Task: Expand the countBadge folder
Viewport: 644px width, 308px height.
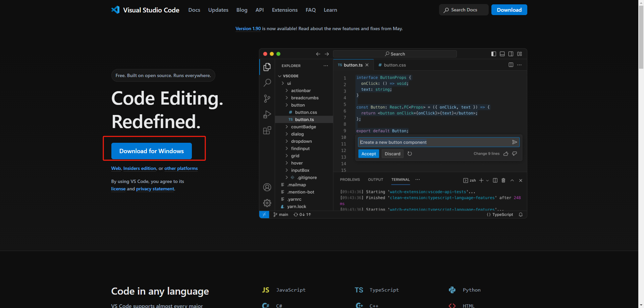Action: coord(287,127)
